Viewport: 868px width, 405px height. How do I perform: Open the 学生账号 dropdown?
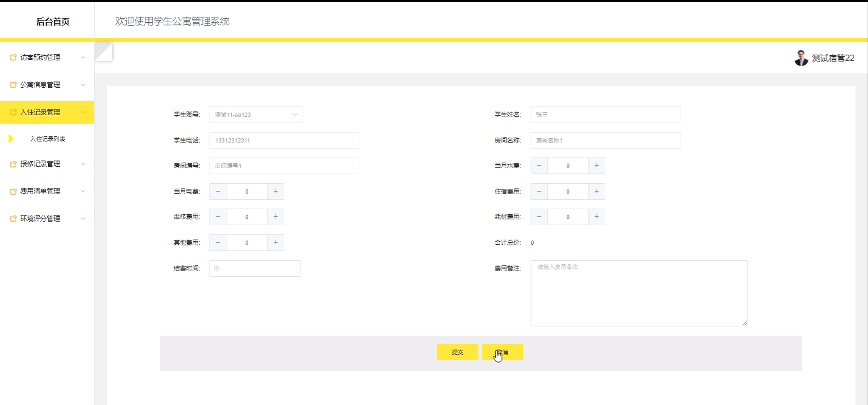tap(256, 115)
